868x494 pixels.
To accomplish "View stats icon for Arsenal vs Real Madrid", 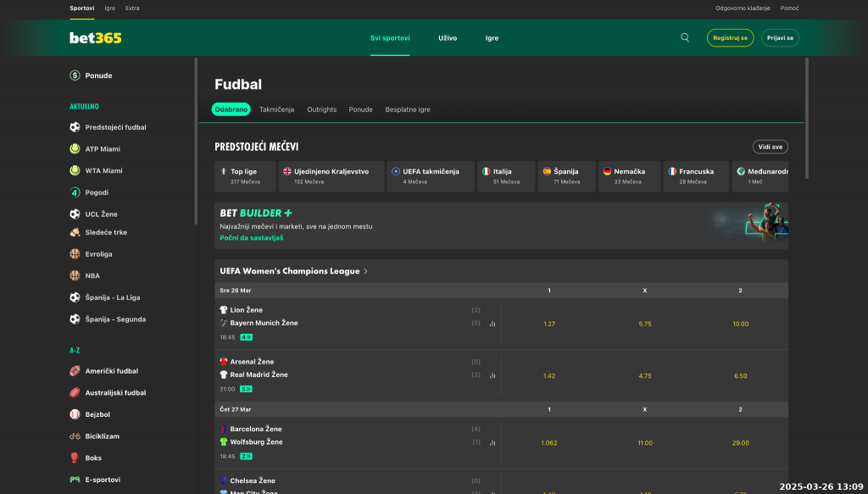I will (x=492, y=375).
